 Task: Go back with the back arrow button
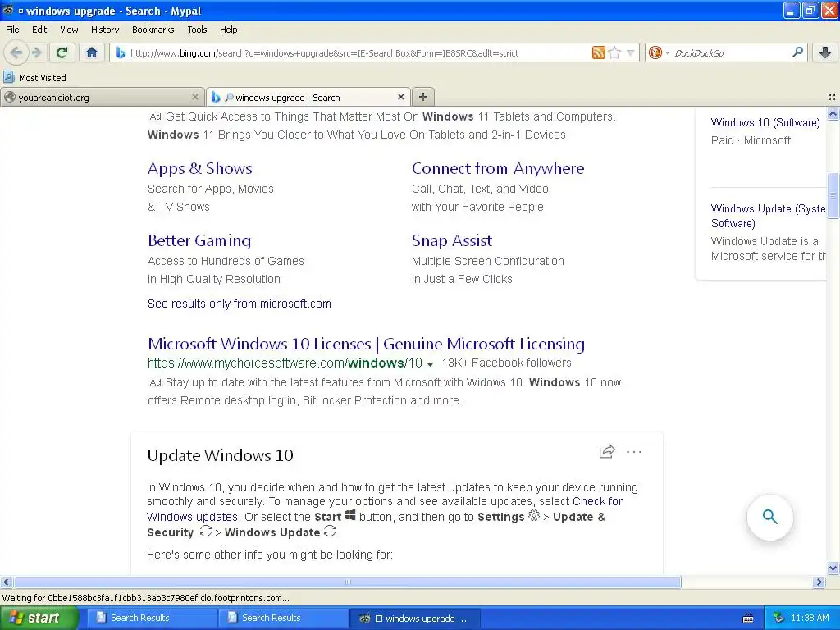tap(16, 52)
